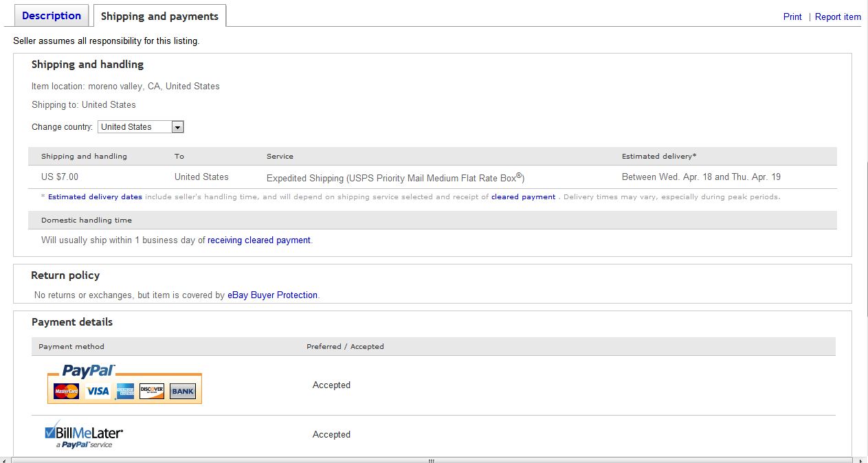This screenshot has height=463, width=868.
Task: Select the Expedited Shipping service text
Action: click(x=396, y=178)
